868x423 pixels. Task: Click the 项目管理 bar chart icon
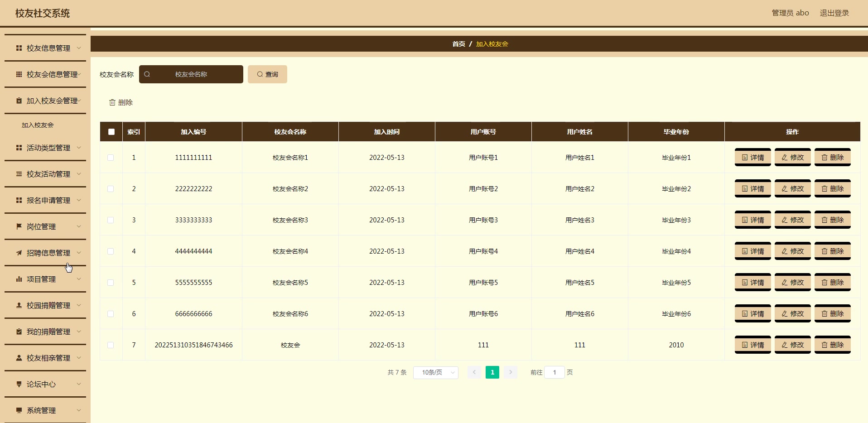(x=19, y=279)
